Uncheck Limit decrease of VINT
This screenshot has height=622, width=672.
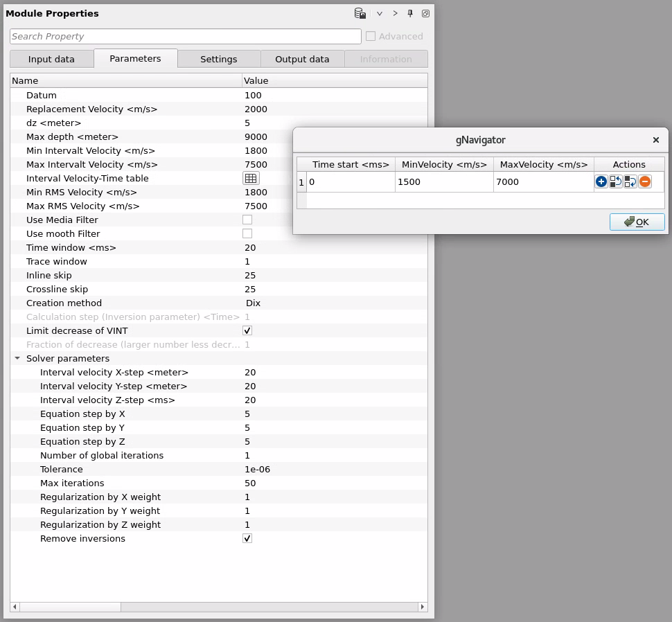(247, 331)
